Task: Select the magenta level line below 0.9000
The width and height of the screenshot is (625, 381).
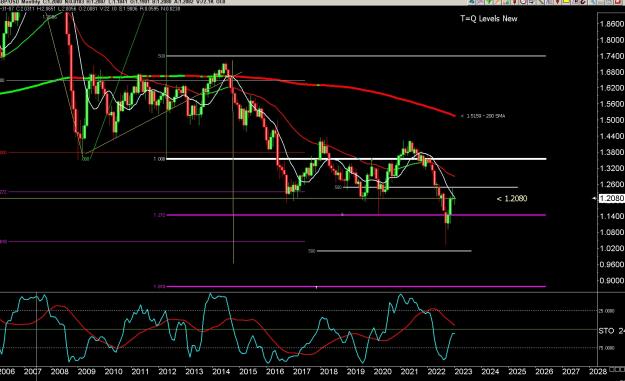Action: coord(356,286)
